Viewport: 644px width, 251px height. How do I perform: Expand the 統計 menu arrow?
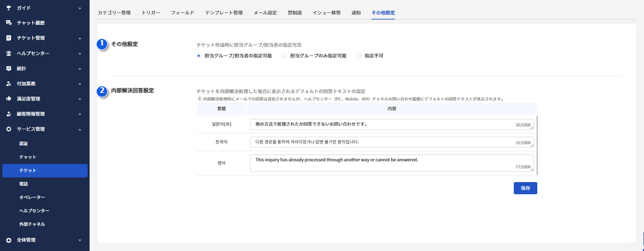pyautogui.click(x=80, y=68)
